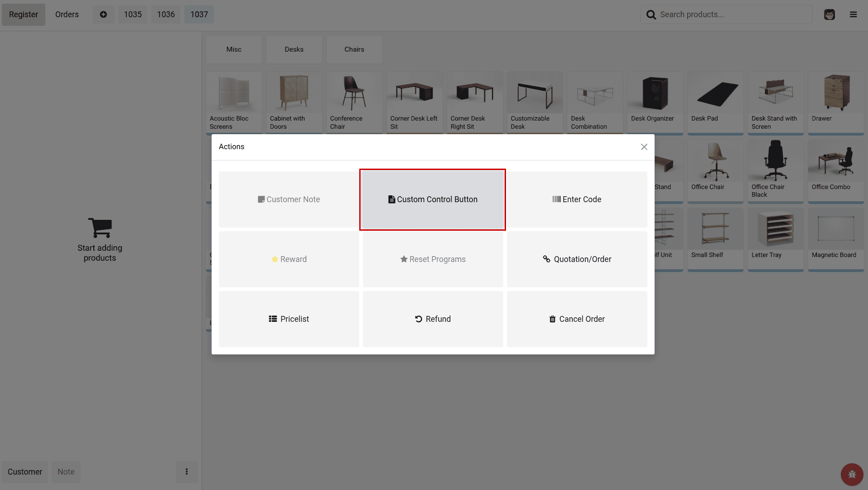Close the Actions dialog
Screen dimensions: 868x490
click(644, 147)
